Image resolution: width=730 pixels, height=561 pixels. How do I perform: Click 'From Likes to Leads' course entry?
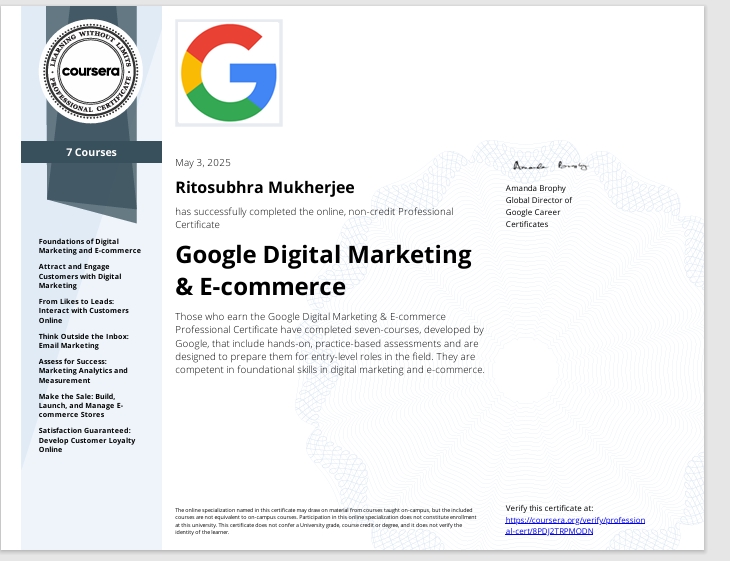(84, 311)
